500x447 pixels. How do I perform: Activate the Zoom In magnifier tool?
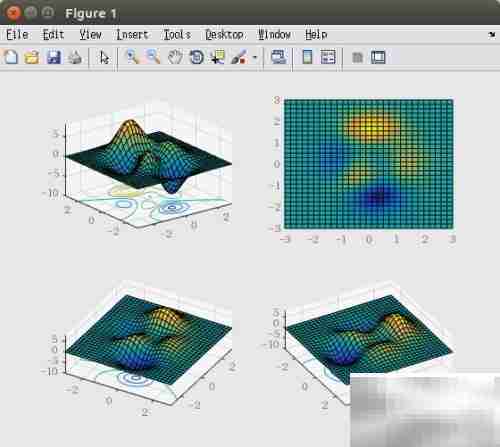[x=132, y=57]
